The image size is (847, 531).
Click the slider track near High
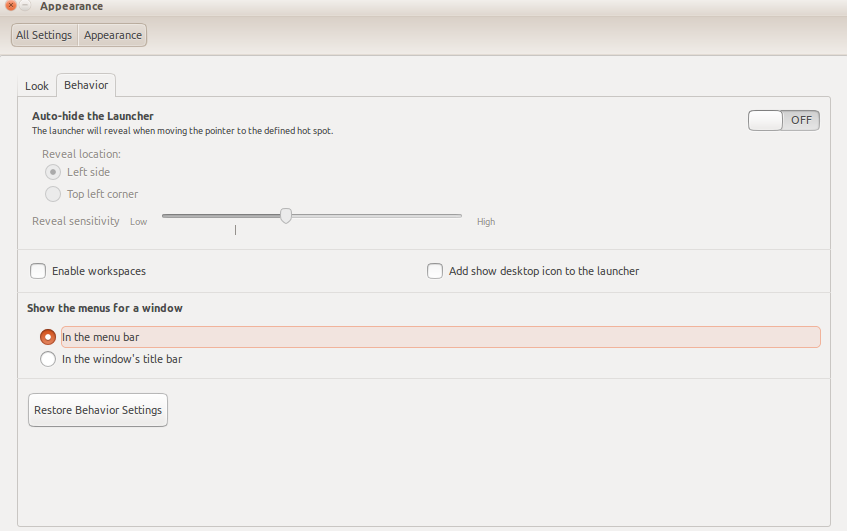(450, 215)
